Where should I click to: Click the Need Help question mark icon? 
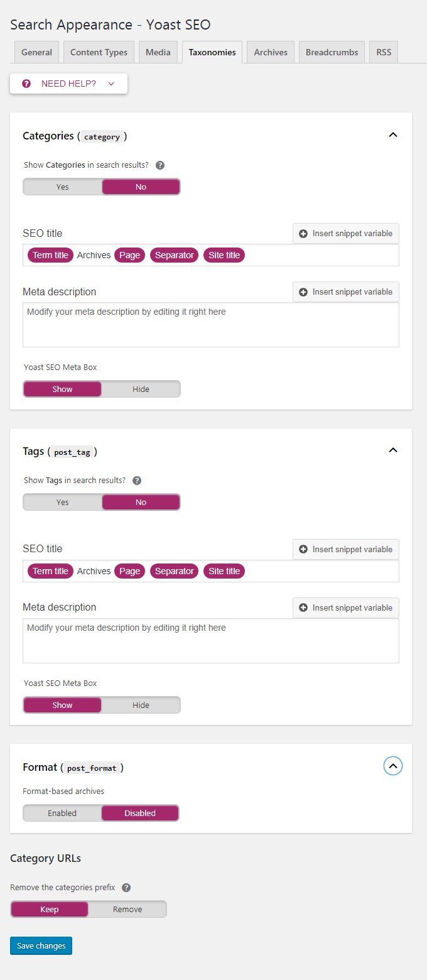tap(26, 84)
